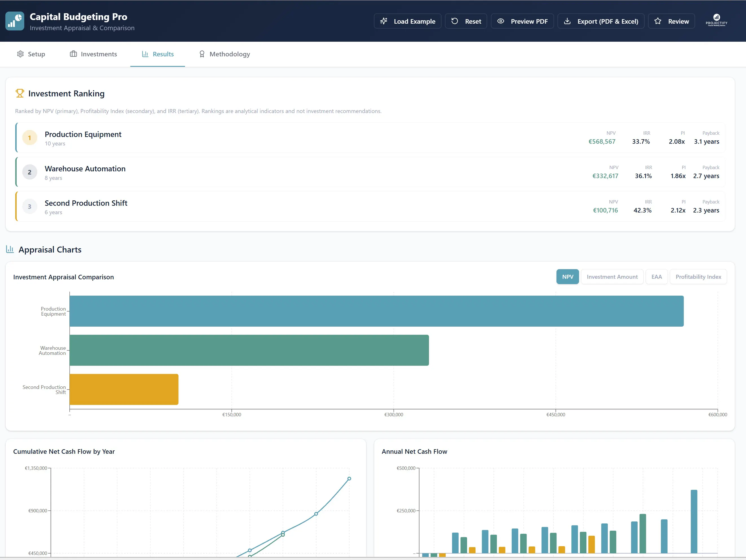Click the Load Example button

[407, 21]
